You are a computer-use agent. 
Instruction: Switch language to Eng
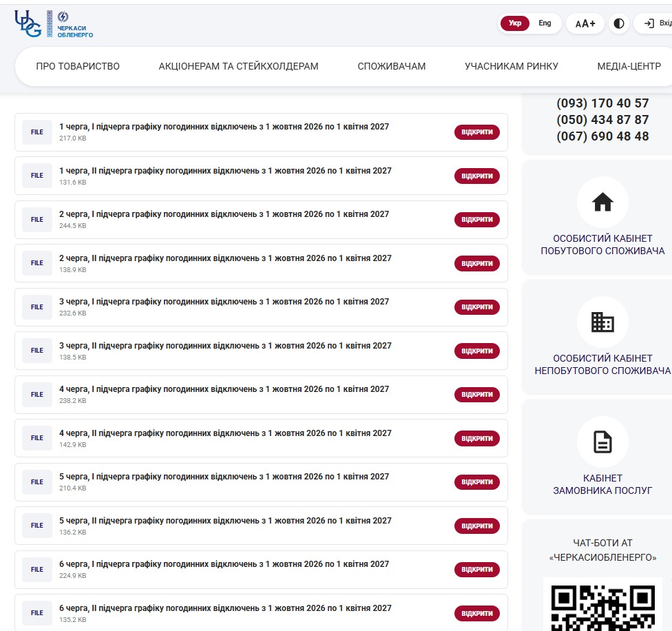coord(545,23)
